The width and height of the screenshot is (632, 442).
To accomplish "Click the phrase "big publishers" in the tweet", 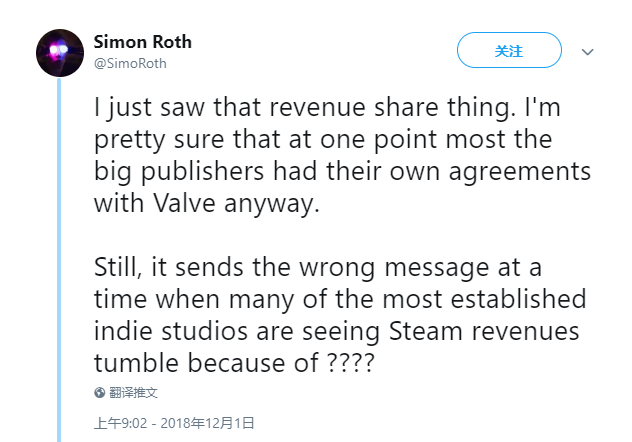I will click(179, 171).
